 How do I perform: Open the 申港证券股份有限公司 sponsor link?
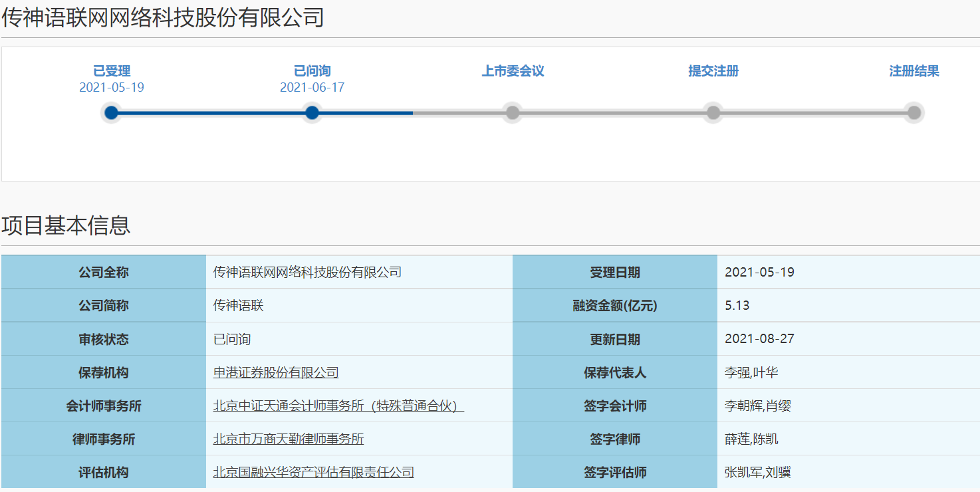click(276, 372)
